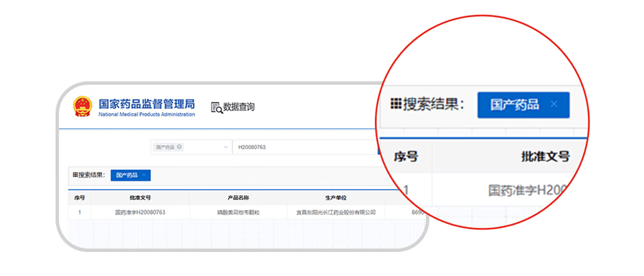644x276 pixels.
Task: Click the National Medical Products Administration text
Action: (147, 114)
